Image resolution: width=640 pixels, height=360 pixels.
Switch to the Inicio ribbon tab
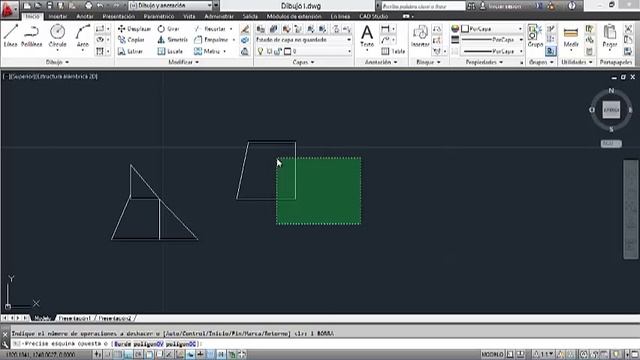pos(32,16)
